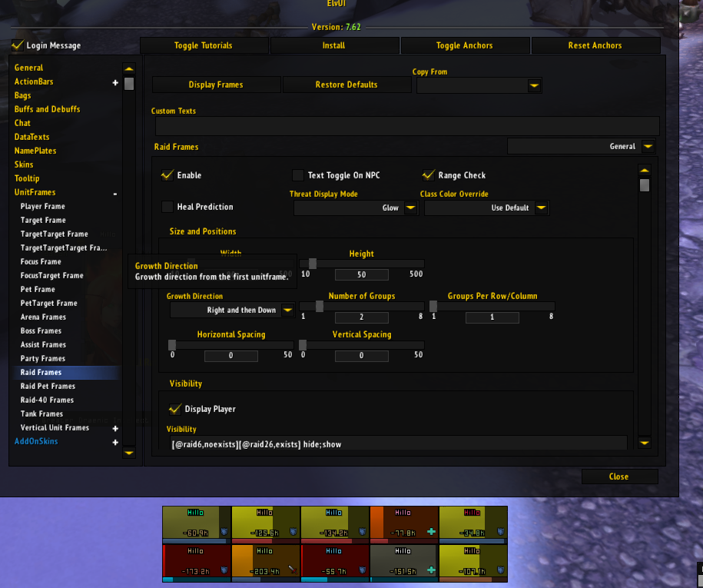Click the Install button
The width and height of the screenshot is (703, 588).
coord(334,45)
